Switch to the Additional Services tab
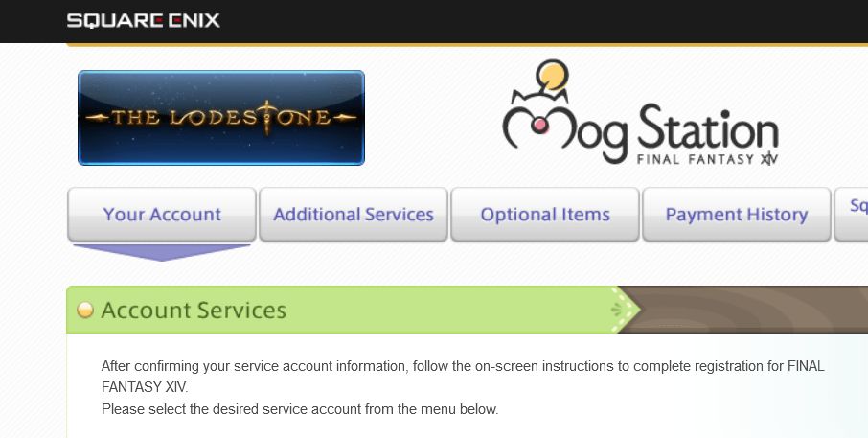 354,215
